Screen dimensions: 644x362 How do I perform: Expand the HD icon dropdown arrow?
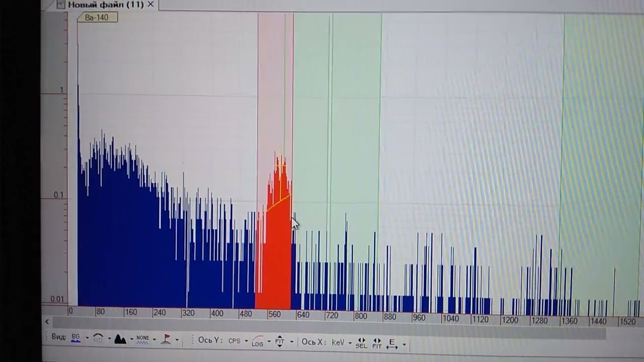(x=109, y=339)
